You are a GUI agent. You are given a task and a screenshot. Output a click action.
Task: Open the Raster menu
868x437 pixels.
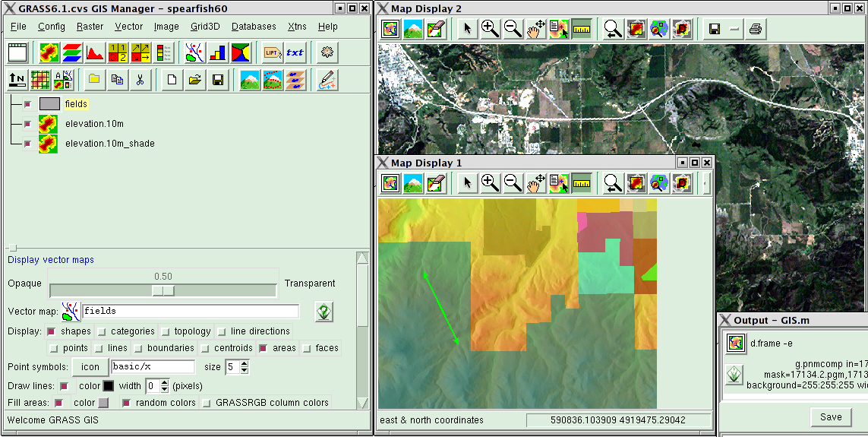(90, 27)
